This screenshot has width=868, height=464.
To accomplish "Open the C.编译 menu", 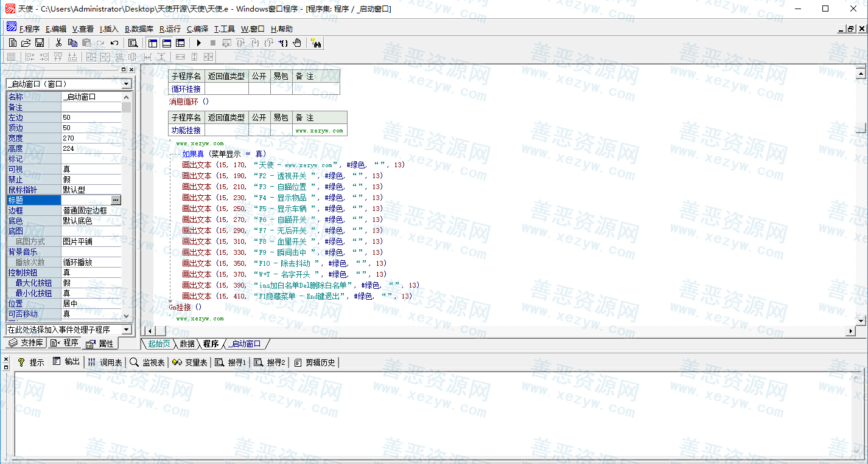I will coord(197,29).
